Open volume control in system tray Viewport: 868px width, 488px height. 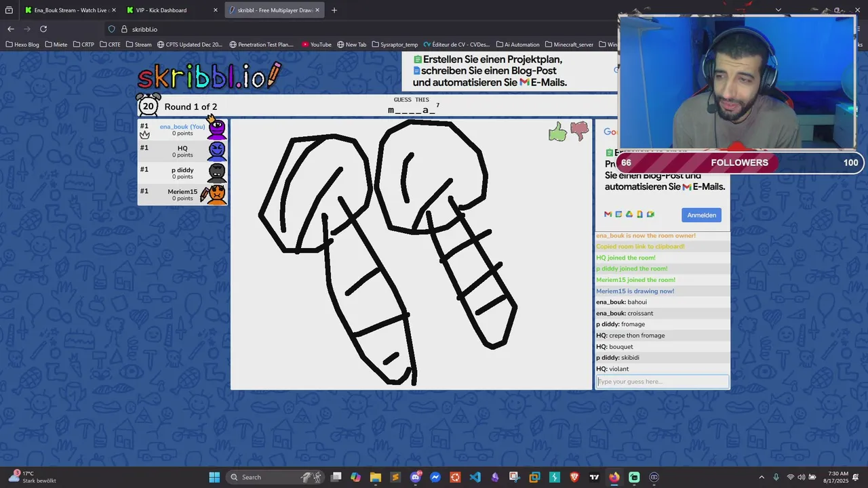tap(801, 477)
